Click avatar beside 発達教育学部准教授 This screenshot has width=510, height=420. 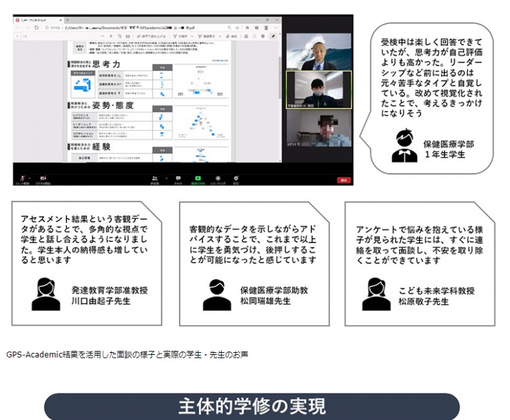46,294
